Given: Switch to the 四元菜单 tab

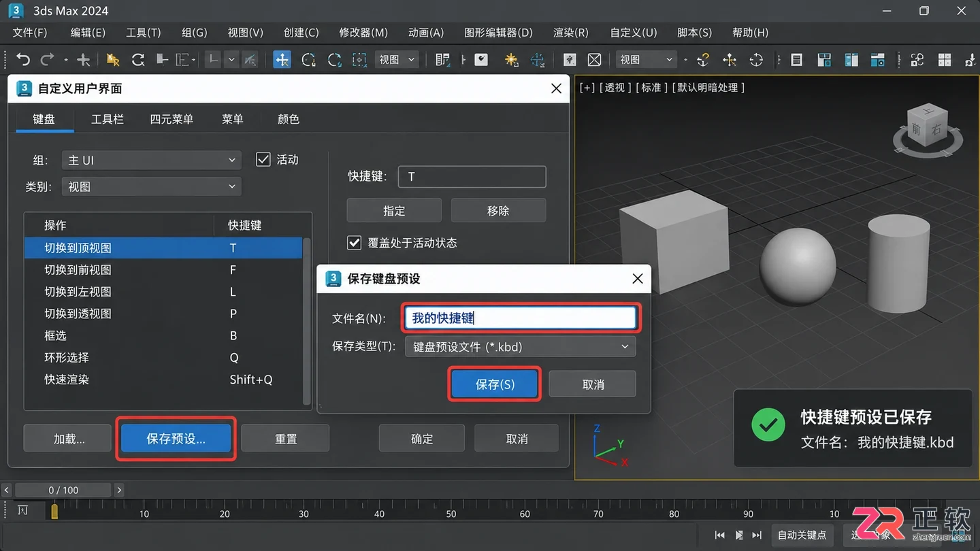Looking at the screenshot, I should point(171,119).
